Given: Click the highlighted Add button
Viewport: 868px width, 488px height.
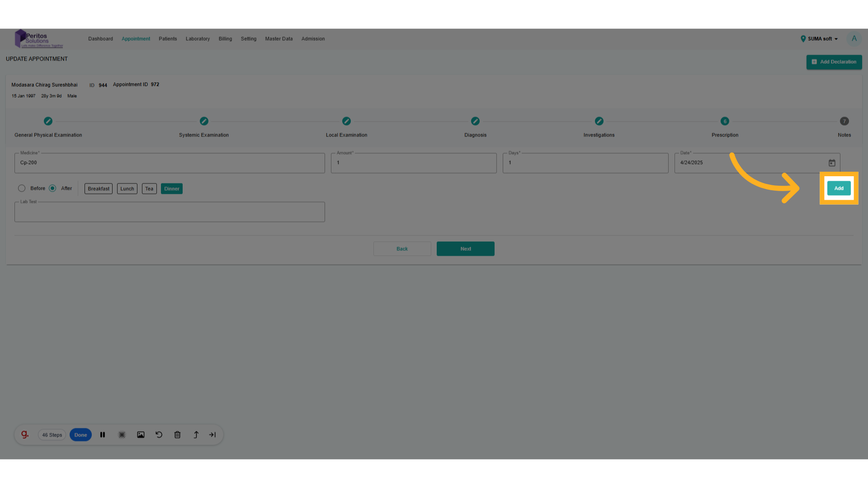Looking at the screenshot, I should (839, 188).
